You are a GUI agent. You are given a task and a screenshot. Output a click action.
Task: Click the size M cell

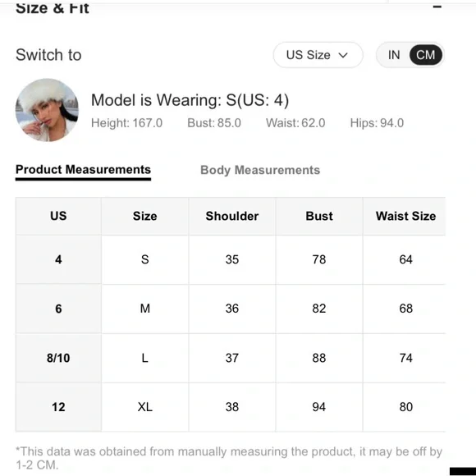[144, 309]
